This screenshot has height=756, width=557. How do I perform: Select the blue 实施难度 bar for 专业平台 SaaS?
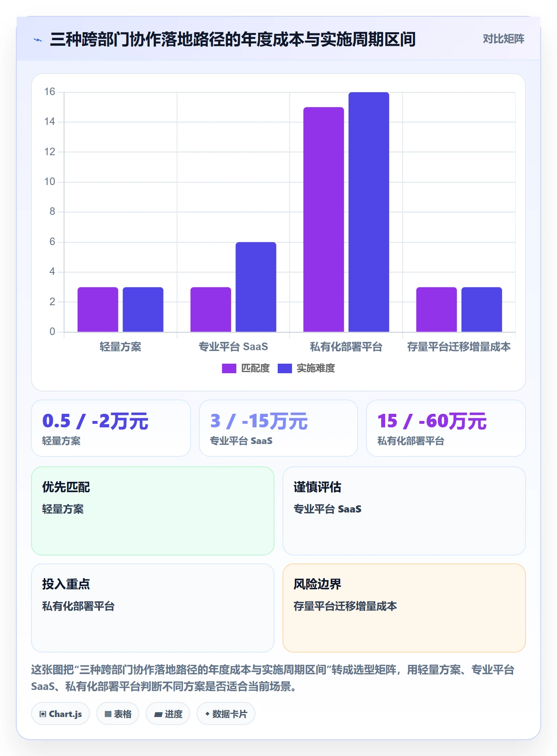pyautogui.click(x=256, y=287)
